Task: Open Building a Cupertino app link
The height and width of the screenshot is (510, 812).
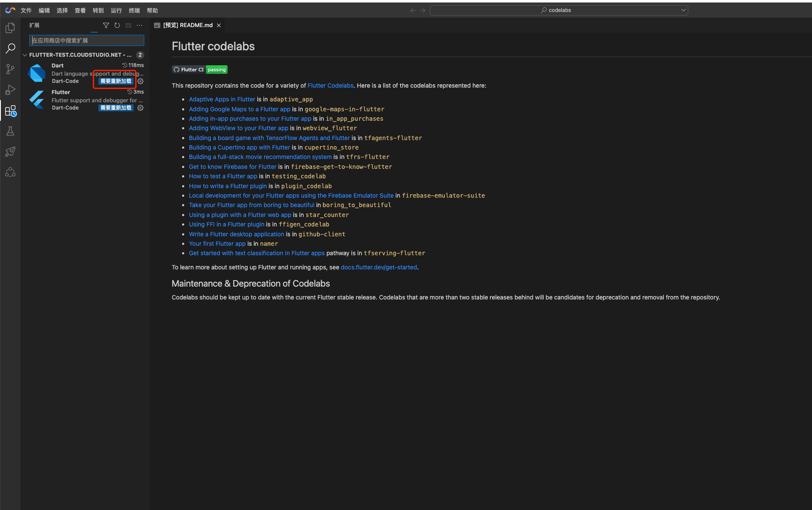Action: (x=239, y=147)
